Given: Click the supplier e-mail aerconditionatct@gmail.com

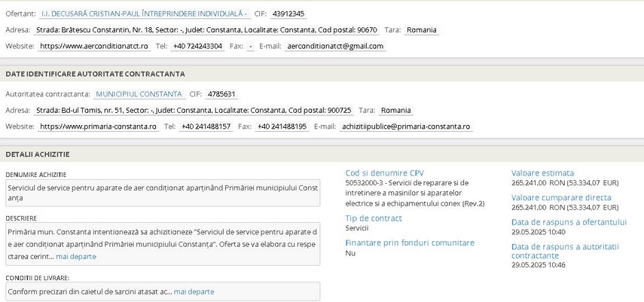Looking at the screenshot, I should coord(335,46).
